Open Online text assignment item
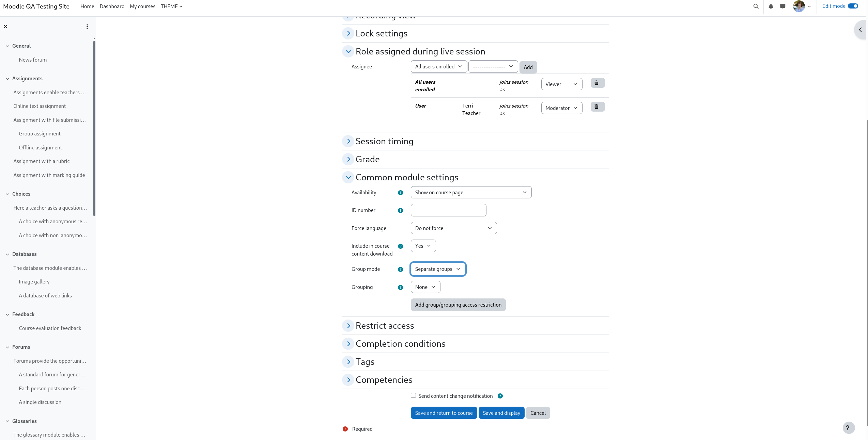This screenshot has height=440, width=868. [x=40, y=106]
